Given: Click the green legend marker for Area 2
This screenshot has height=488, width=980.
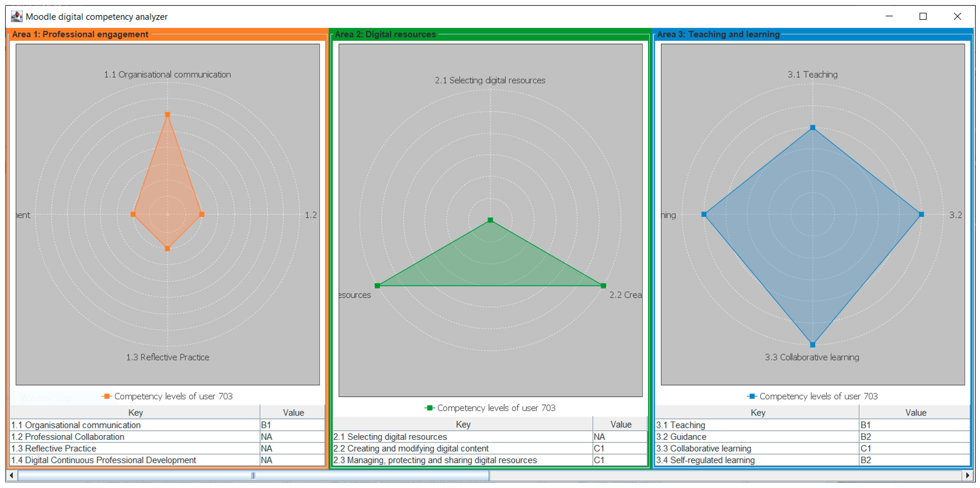Looking at the screenshot, I should (x=429, y=408).
